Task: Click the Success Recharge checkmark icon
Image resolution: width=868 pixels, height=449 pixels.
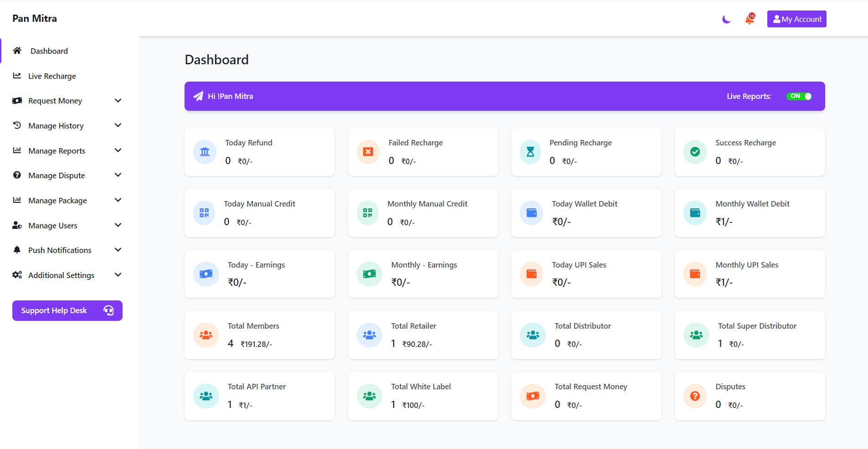Action: [x=695, y=152]
